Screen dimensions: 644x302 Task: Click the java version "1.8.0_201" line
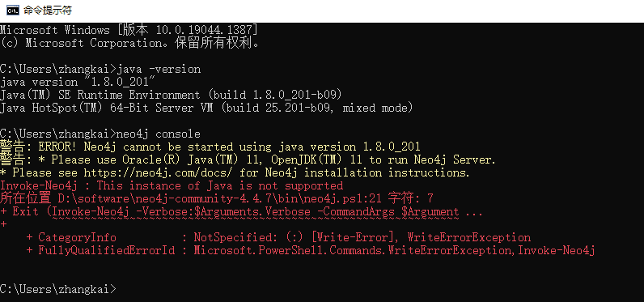pyautogui.click(x=78, y=82)
